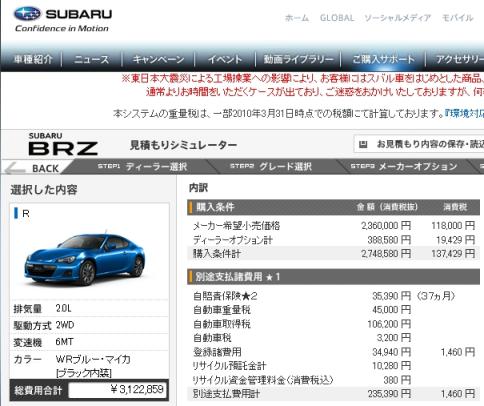
Task: Click the 2.0L displacement value
Action: click(63, 308)
